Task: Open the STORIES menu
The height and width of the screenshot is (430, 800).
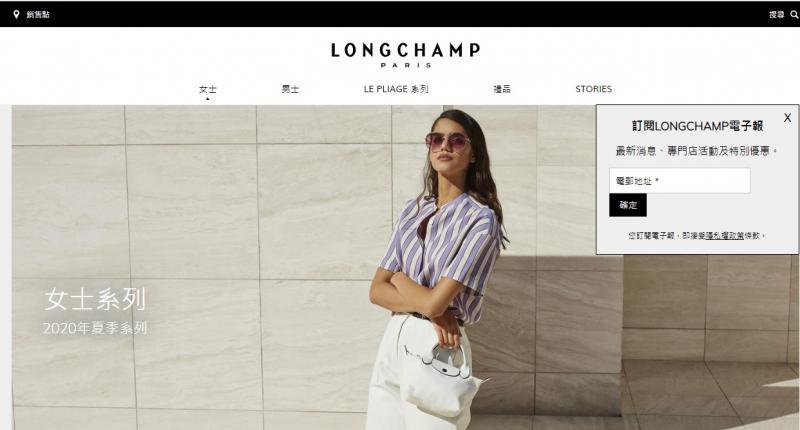Action: 593,89
